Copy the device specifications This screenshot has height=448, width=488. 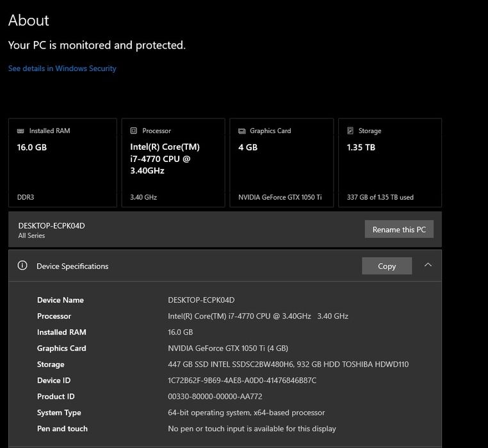(387, 266)
